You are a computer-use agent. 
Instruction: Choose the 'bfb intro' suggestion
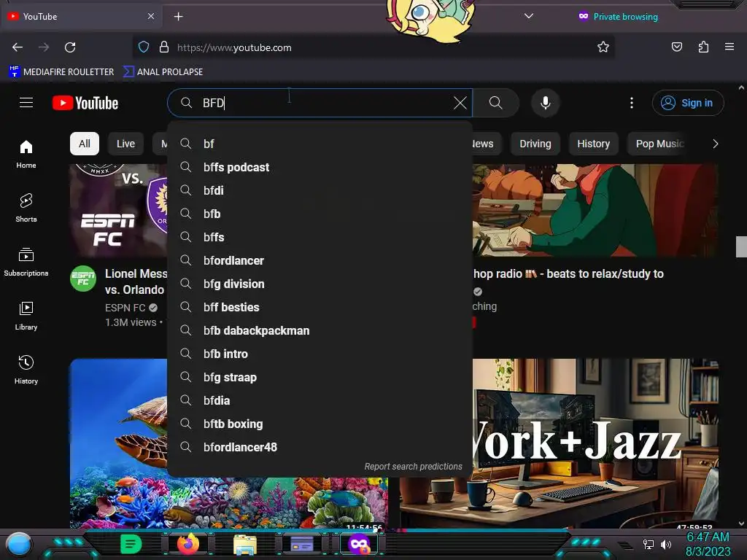pos(320,354)
